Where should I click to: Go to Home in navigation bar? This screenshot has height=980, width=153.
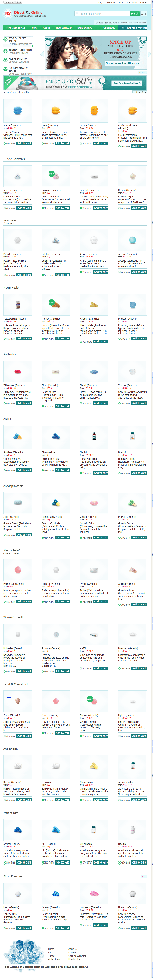[33, 28]
